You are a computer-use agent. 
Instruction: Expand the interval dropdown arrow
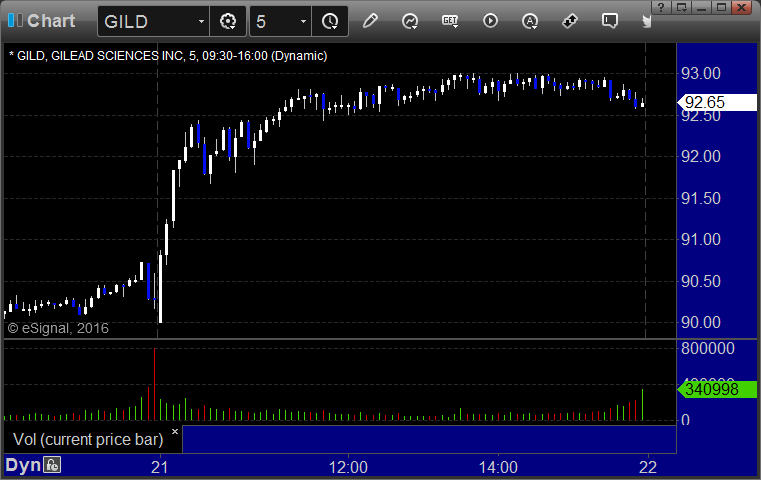(303, 21)
